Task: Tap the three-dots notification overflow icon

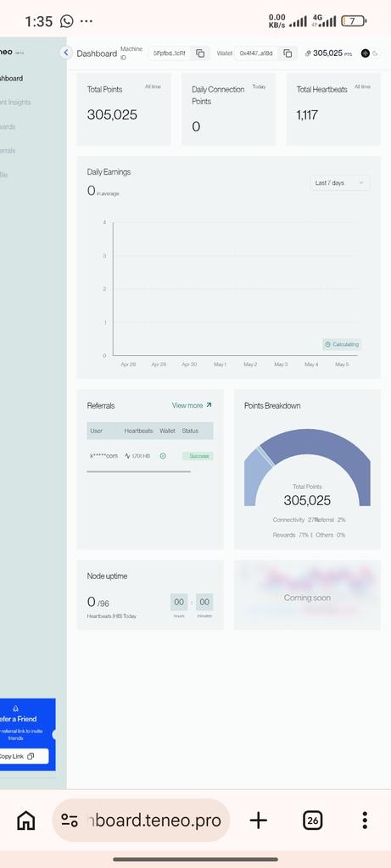Action: [x=87, y=21]
